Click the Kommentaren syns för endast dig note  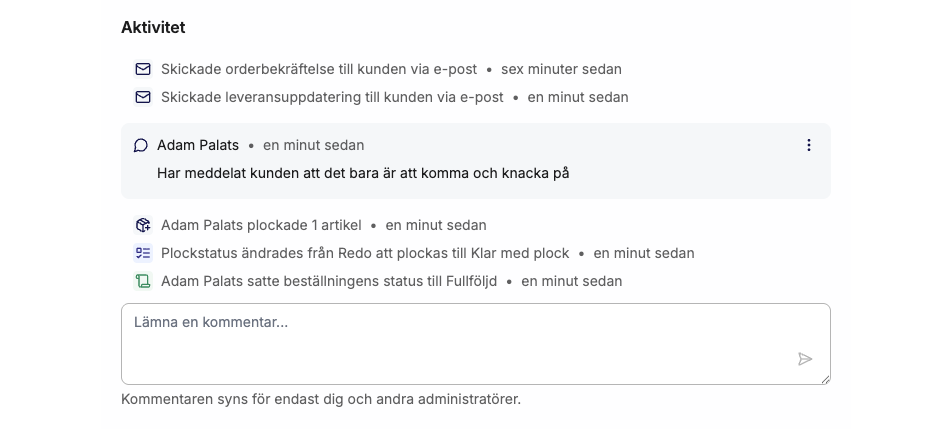click(321, 399)
